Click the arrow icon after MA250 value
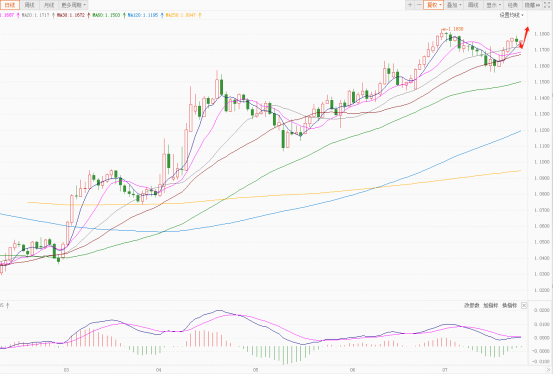 click(200, 16)
